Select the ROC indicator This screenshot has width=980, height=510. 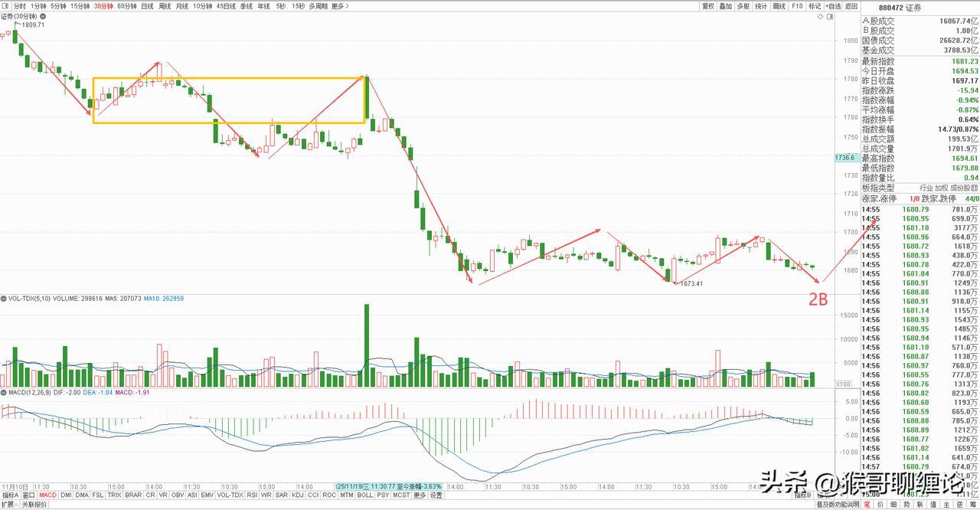point(329,495)
